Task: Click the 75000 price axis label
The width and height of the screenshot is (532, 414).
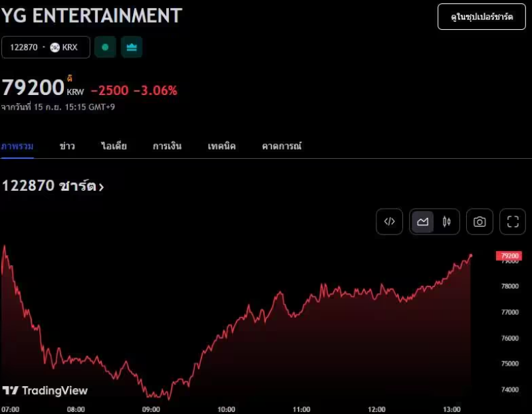Action: pos(510,363)
